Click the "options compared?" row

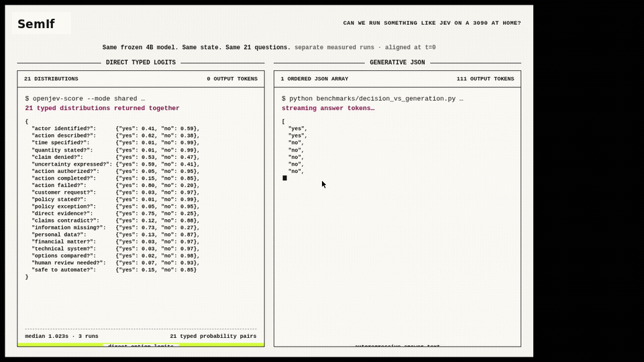pyautogui.click(x=115, y=255)
